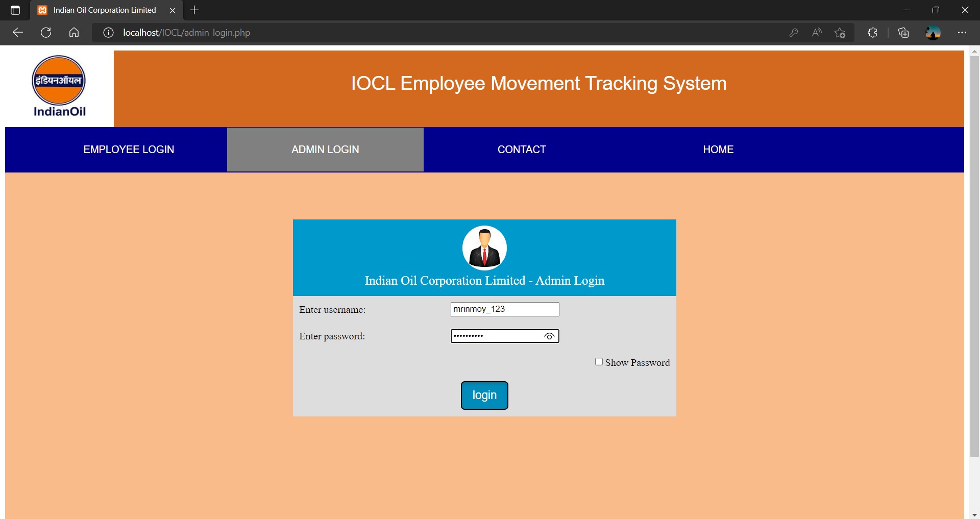Refresh the admin login page
Screen dimensions: 980x519
point(45,32)
